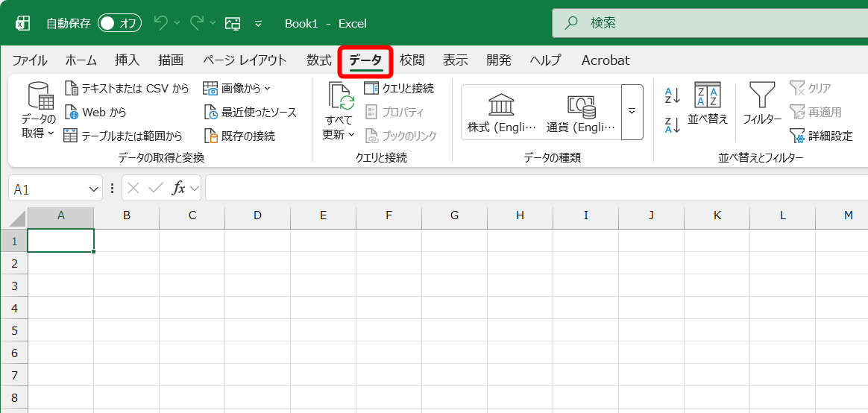
Task: Select the 株式 (English) data type
Action: 502,113
